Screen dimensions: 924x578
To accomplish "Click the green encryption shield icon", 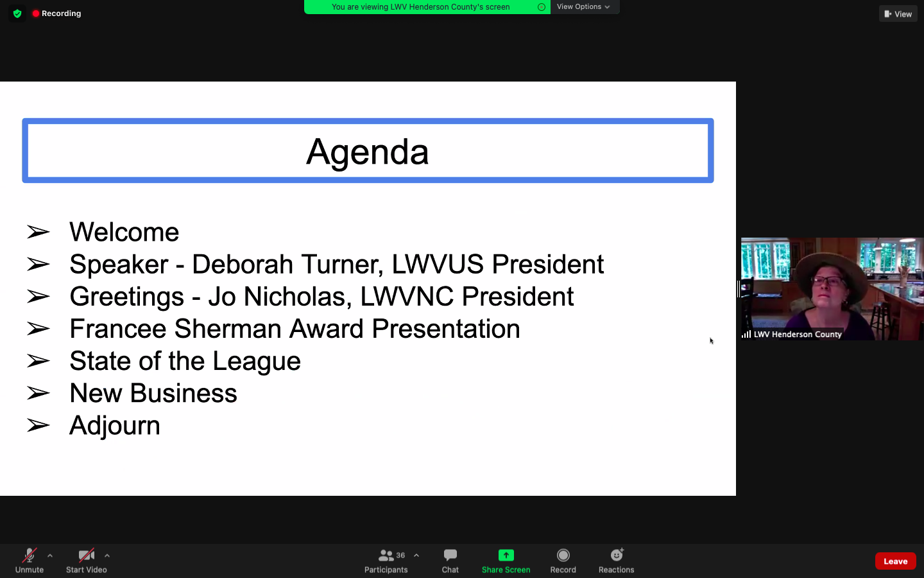I will coord(17,13).
